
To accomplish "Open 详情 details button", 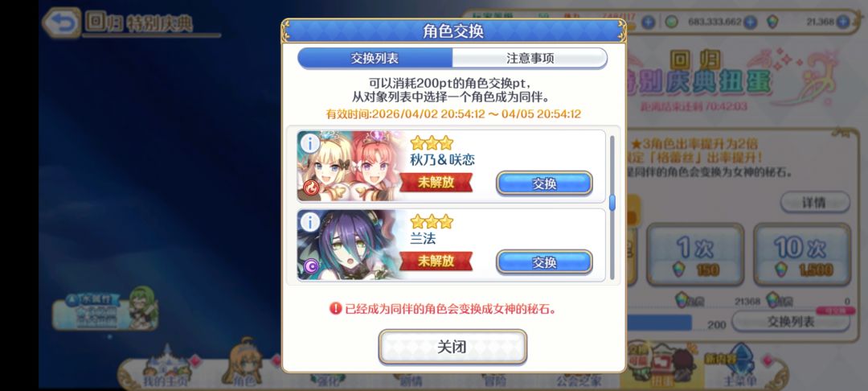I will [x=815, y=203].
